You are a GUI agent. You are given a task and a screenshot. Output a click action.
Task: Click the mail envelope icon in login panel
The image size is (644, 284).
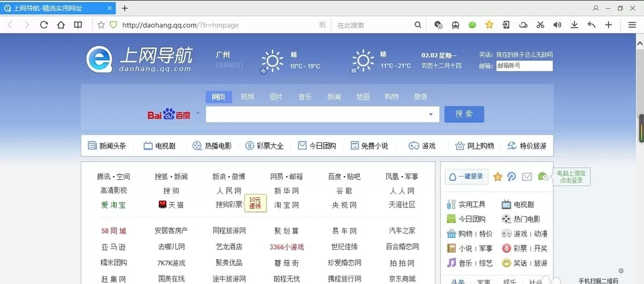tap(527, 177)
